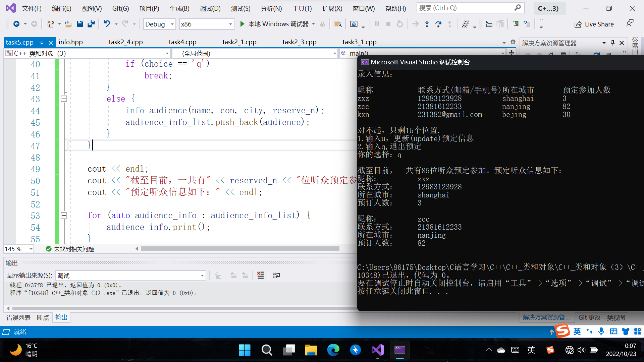Click the editor horizontal scrollbar
The height and width of the screenshot is (362, 644).
240,249
